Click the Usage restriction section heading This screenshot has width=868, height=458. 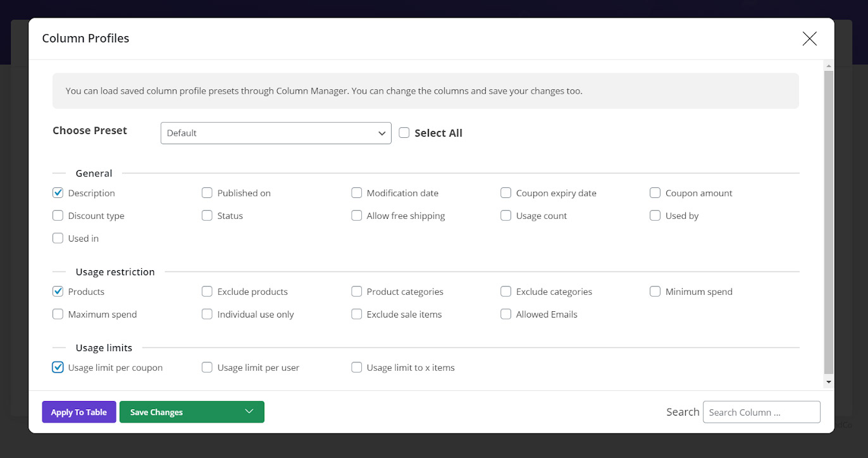[115, 272]
